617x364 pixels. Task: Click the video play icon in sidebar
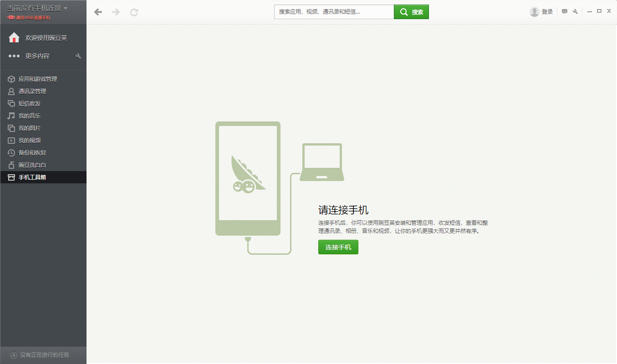click(x=11, y=141)
